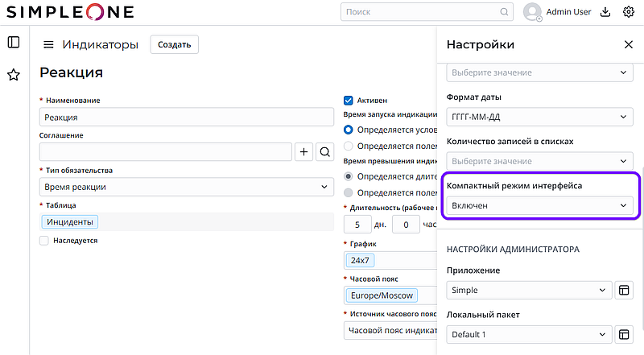Expand the Тип обязательства dropdown

pyautogui.click(x=186, y=187)
